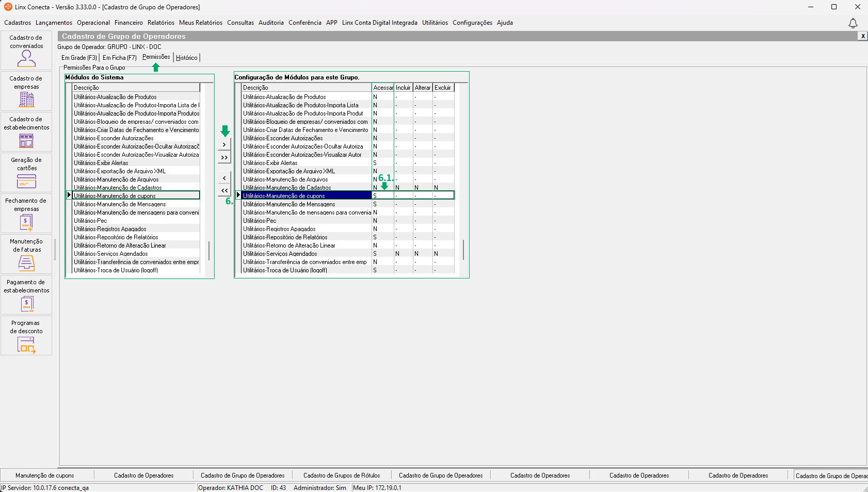
Task: Open Cadastro de conveniados sidebar icon
Action: click(26, 51)
